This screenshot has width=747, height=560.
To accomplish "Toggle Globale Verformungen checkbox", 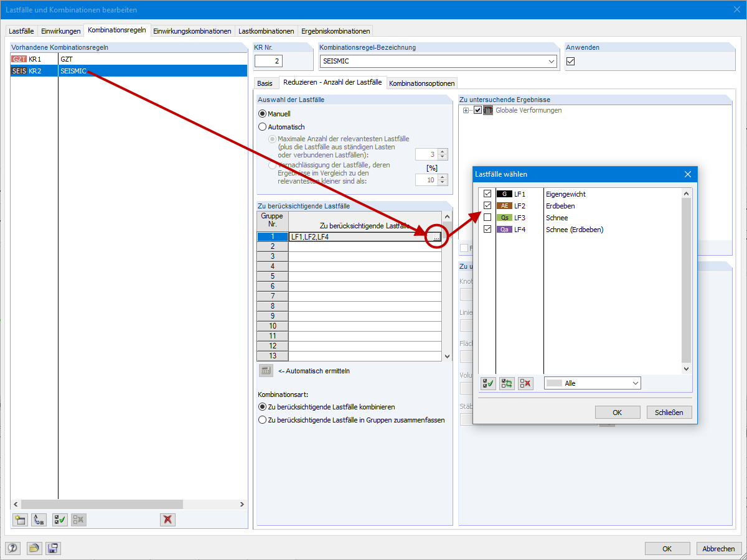I will [477, 110].
